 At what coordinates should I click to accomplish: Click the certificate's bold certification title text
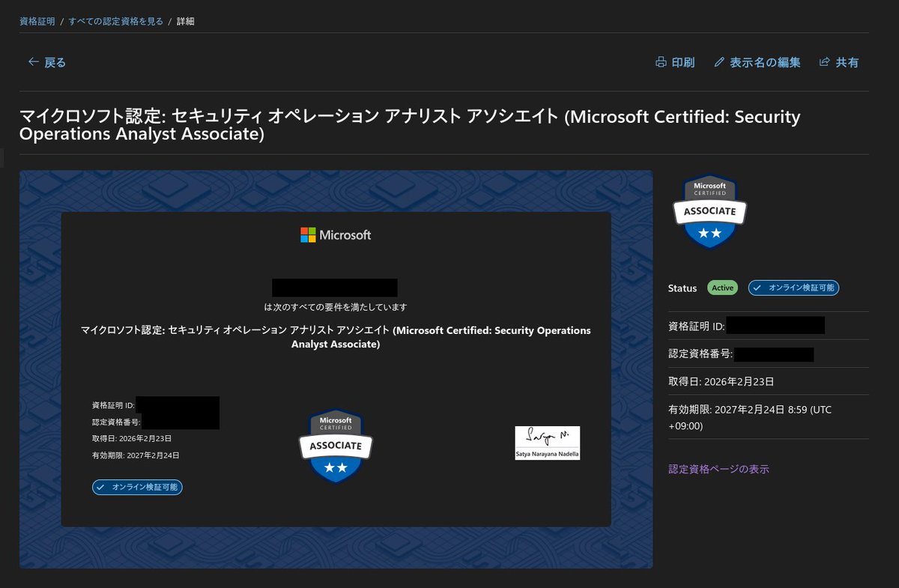click(x=336, y=337)
